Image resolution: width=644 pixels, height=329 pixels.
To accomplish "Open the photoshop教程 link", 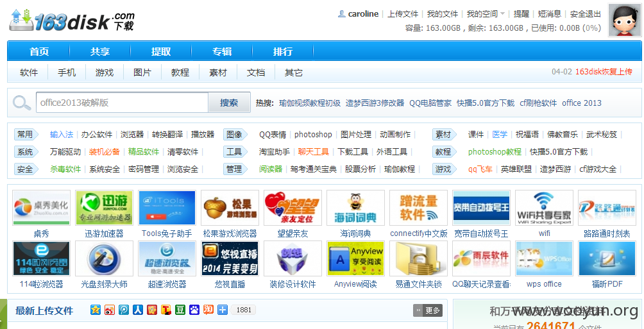I will [495, 151].
